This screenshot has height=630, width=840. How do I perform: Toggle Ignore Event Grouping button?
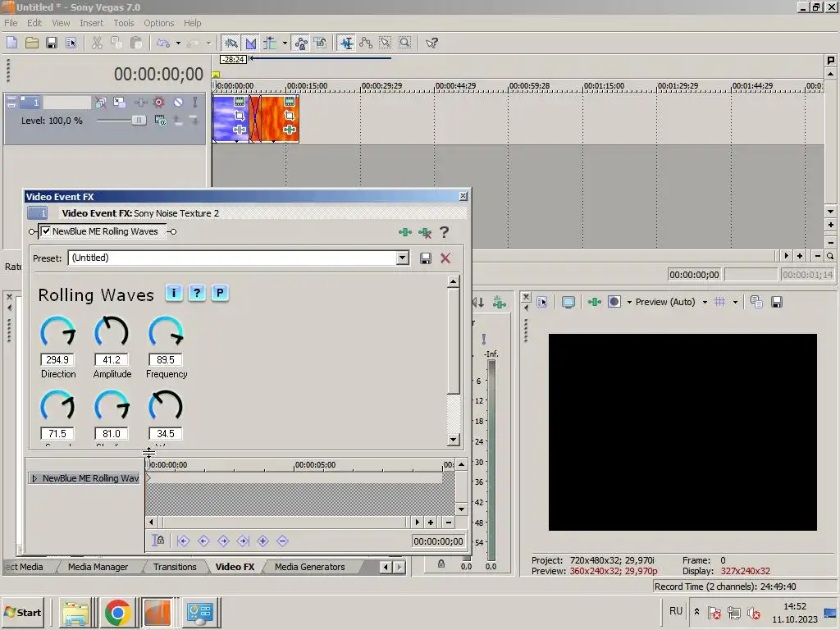coord(321,43)
